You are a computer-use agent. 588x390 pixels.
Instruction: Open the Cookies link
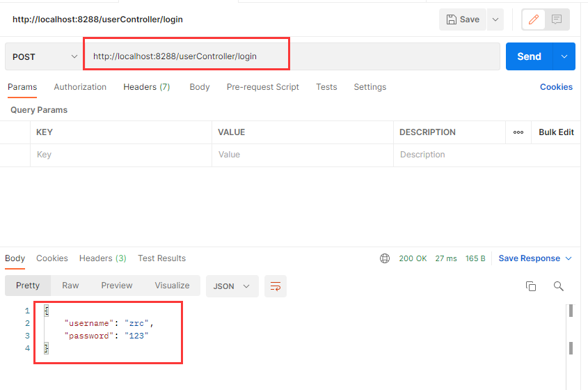point(556,87)
